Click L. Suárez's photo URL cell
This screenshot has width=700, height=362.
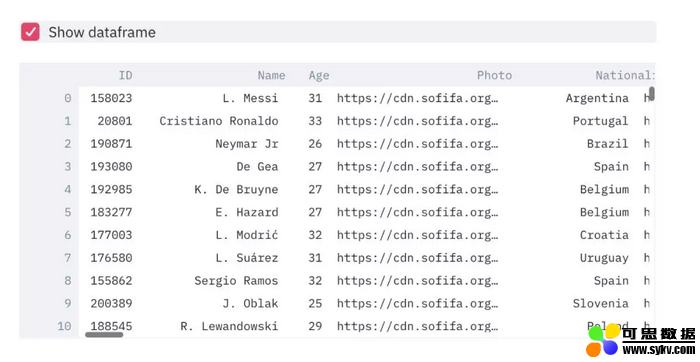(x=417, y=258)
